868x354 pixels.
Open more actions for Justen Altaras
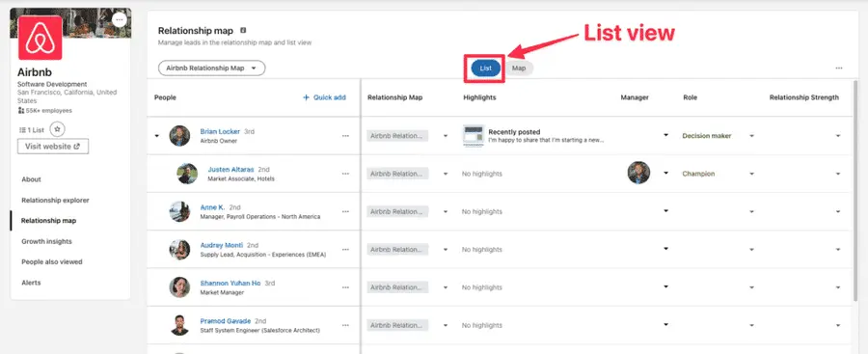pyautogui.click(x=346, y=174)
